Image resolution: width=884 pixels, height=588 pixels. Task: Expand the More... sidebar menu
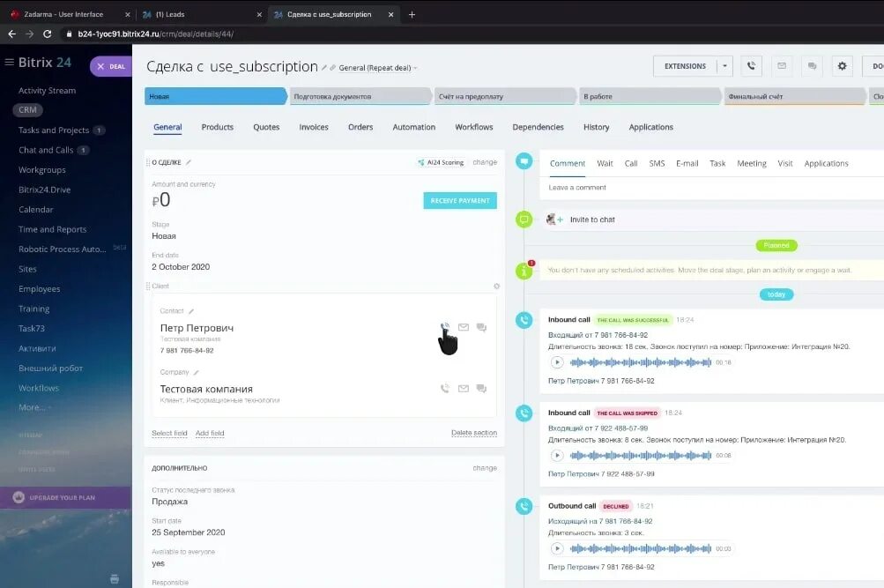33,407
